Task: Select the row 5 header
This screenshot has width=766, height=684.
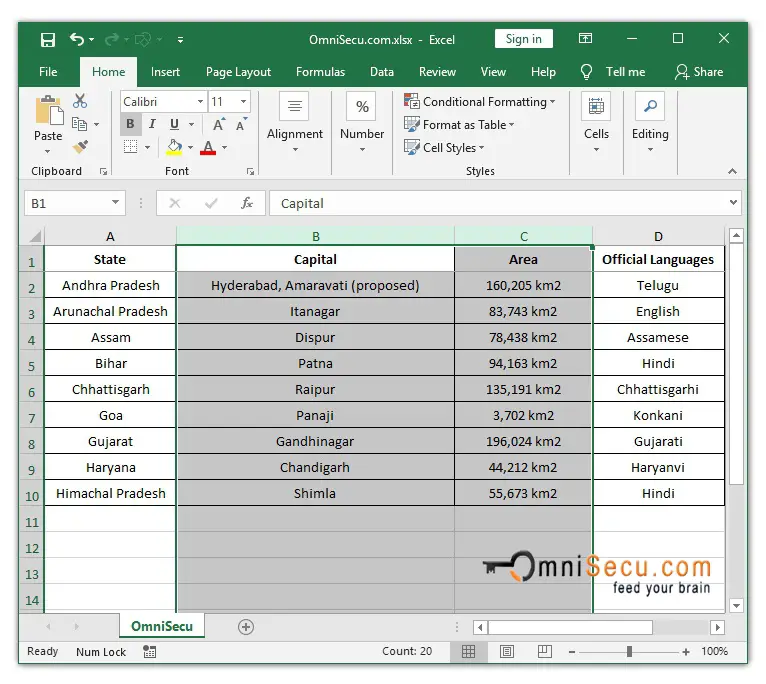Action: pyautogui.click(x=31, y=364)
